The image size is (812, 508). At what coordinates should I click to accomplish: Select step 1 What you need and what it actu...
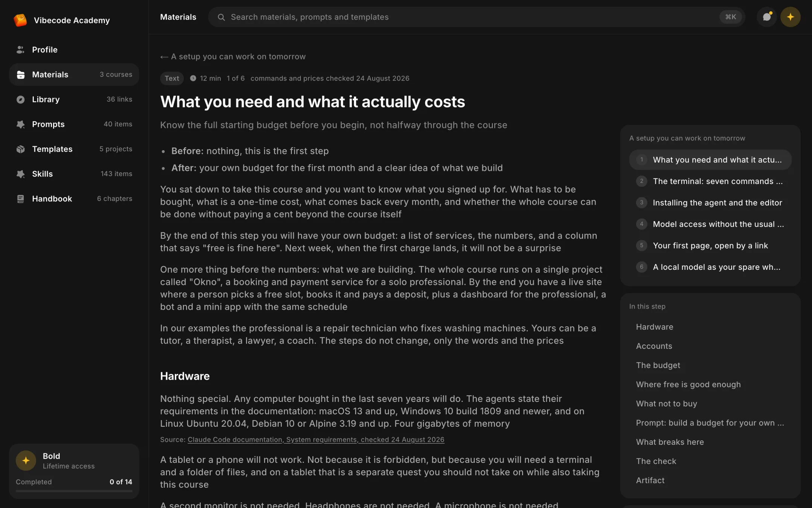click(x=710, y=160)
